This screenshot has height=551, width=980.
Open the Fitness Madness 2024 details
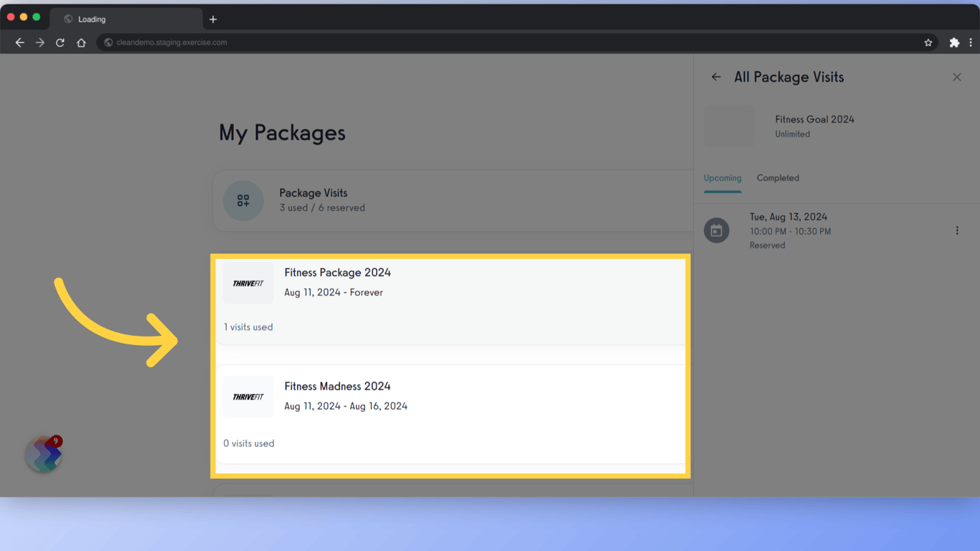pos(337,386)
